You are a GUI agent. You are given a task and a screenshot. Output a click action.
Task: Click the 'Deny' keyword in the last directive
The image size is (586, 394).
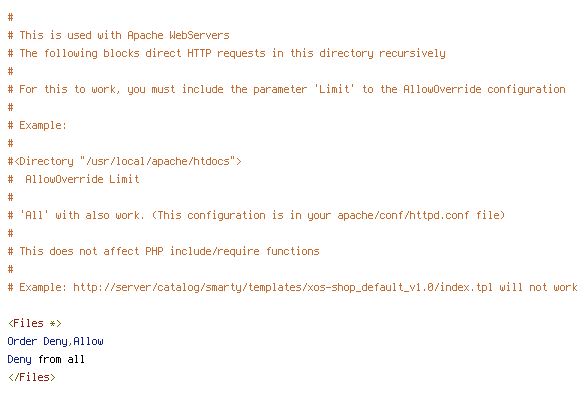(19, 360)
